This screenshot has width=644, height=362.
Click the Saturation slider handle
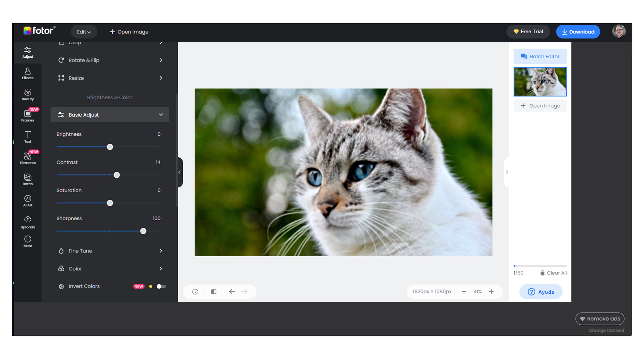coord(110,203)
